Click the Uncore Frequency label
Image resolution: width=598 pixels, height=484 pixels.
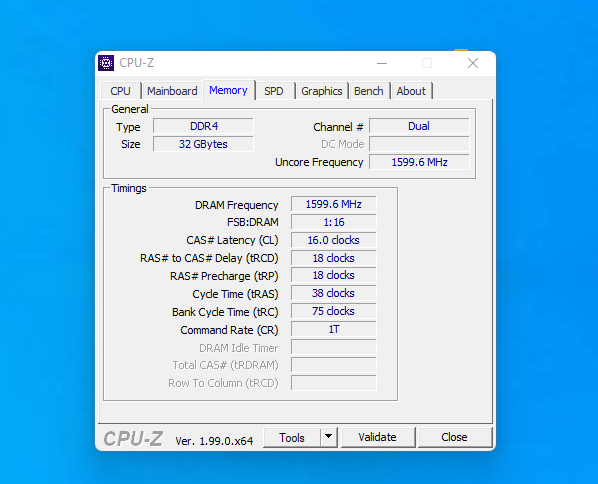[319, 162]
